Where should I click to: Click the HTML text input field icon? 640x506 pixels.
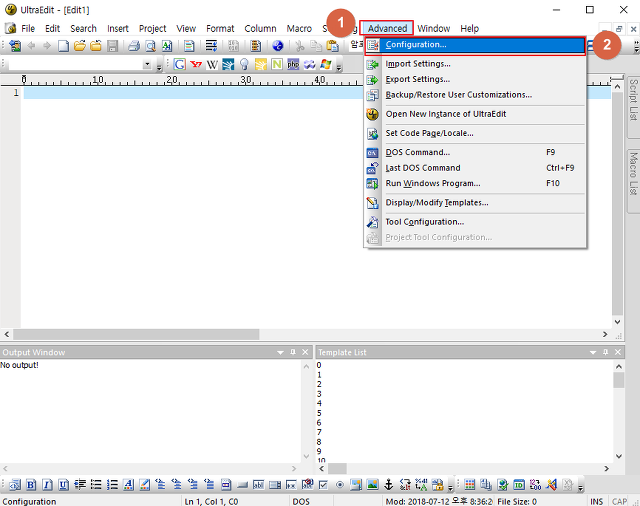tap(258, 485)
